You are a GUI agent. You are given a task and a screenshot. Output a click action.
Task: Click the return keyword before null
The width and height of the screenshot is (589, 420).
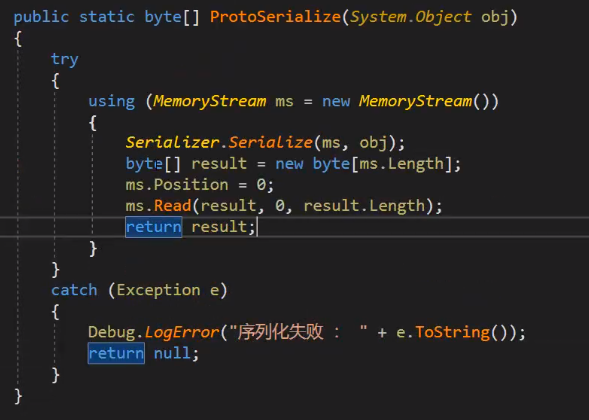click(116, 353)
